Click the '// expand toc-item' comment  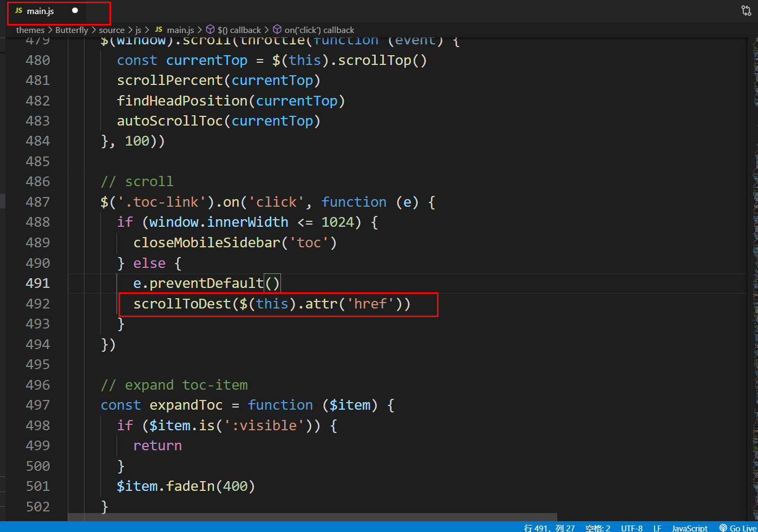coord(174,385)
